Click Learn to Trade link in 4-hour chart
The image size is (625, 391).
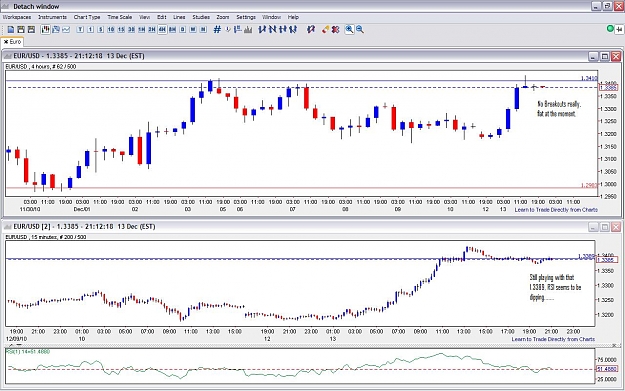556,210
